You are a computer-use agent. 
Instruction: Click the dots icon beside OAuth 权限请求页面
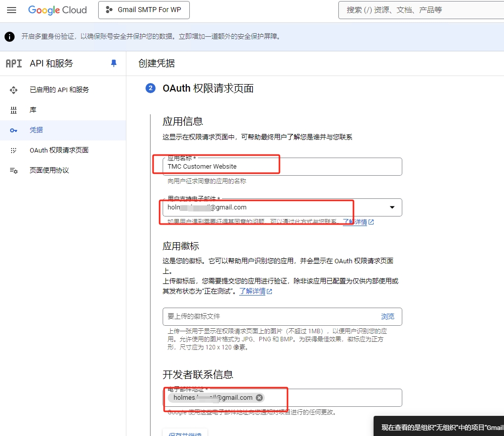point(14,151)
